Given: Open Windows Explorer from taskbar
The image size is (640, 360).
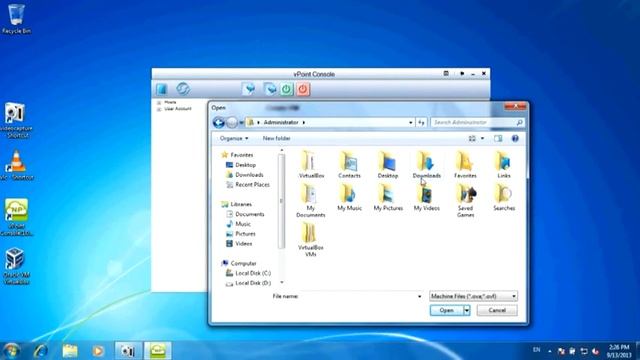Looking at the screenshot, I should [x=70, y=351].
